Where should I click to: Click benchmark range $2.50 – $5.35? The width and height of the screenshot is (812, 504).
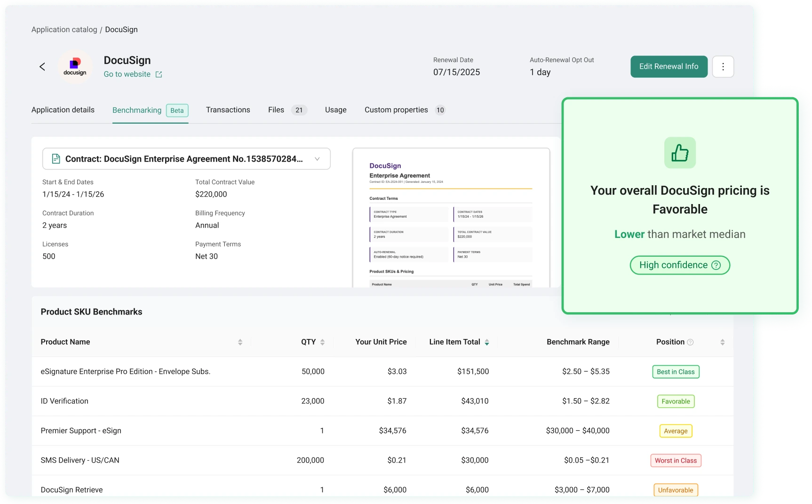coord(586,371)
